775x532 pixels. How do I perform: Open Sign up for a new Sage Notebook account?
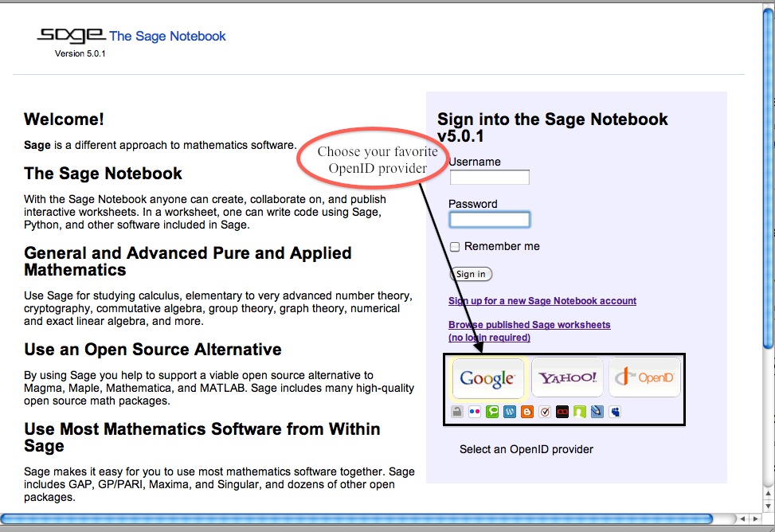click(x=542, y=301)
